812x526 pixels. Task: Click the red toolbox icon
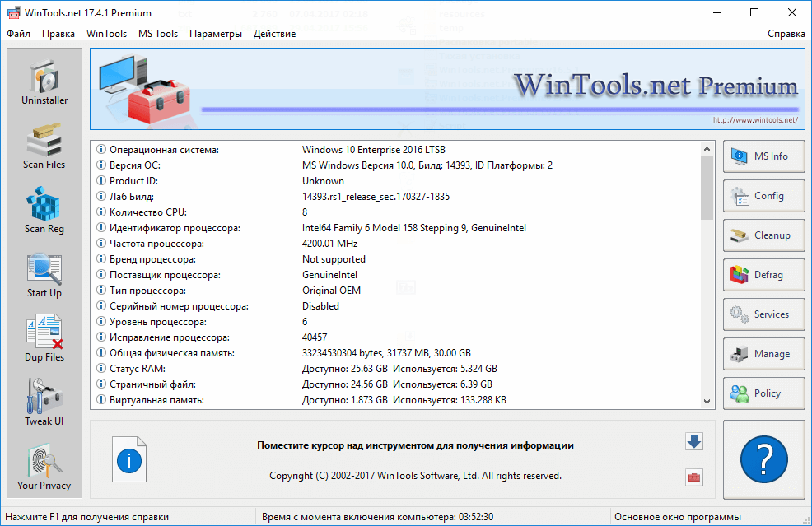[x=693, y=477]
